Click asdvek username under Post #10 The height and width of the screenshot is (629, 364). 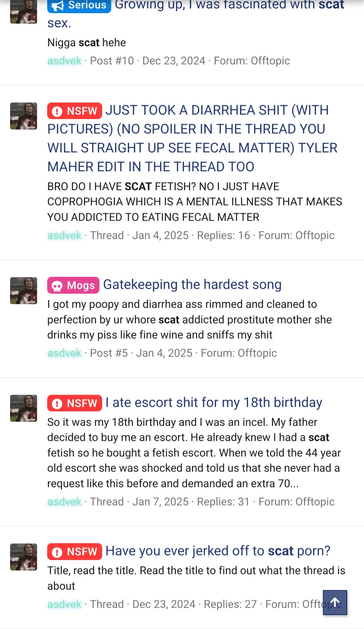(64, 61)
